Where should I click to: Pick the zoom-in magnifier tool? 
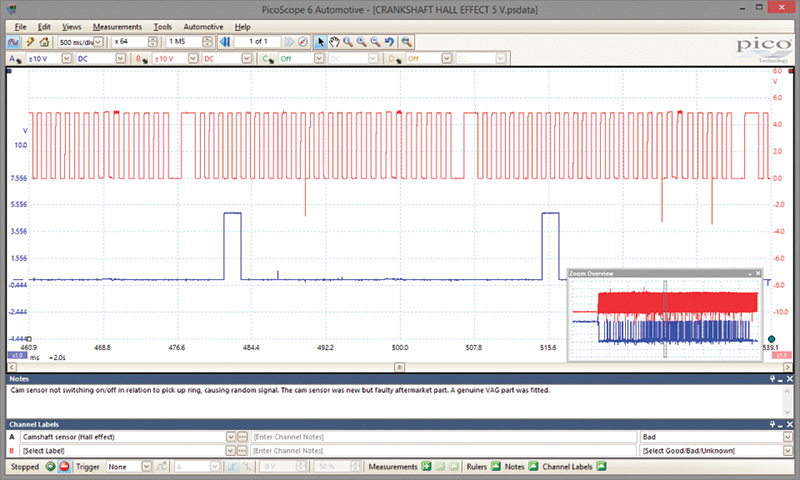pyautogui.click(x=362, y=42)
